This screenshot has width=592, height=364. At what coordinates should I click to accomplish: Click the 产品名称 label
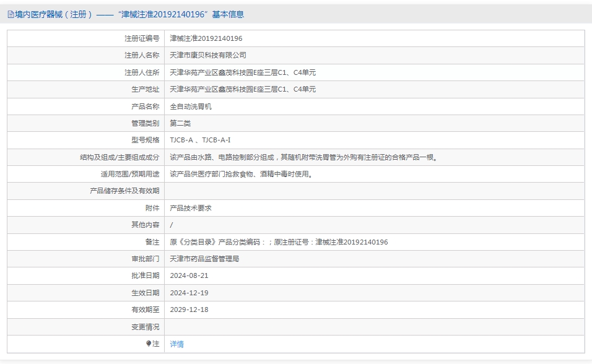(x=146, y=106)
